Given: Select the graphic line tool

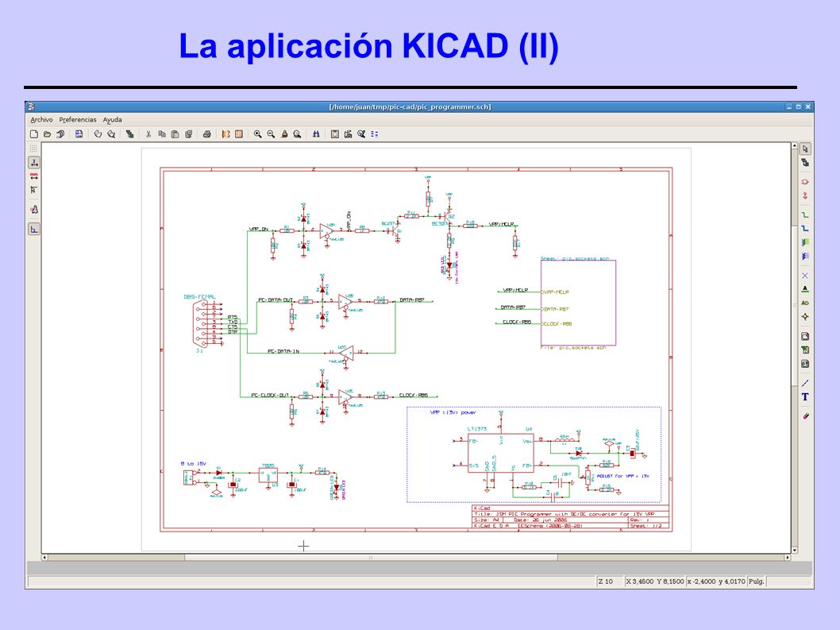Looking at the screenshot, I should pos(804,383).
